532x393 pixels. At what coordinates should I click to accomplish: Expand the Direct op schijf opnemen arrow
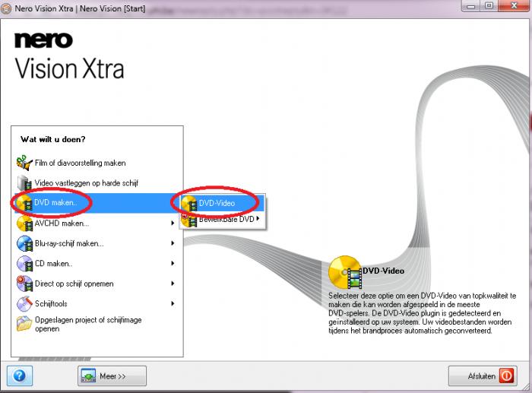click(x=173, y=283)
